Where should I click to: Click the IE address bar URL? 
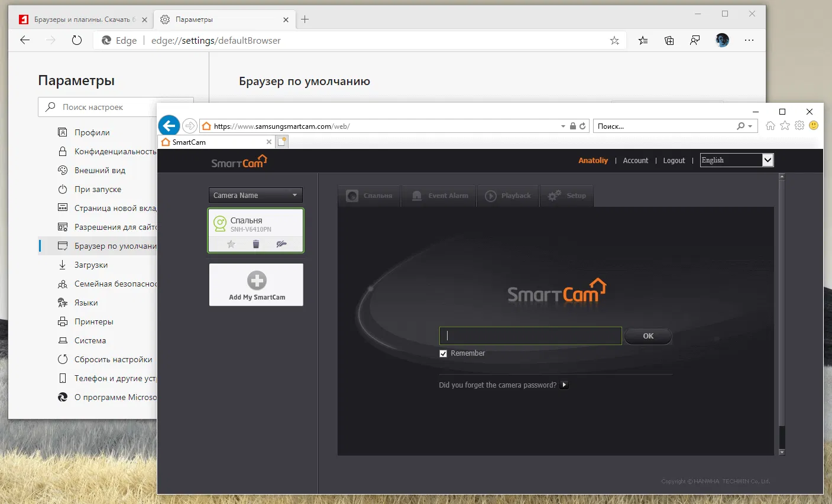pyautogui.click(x=281, y=126)
